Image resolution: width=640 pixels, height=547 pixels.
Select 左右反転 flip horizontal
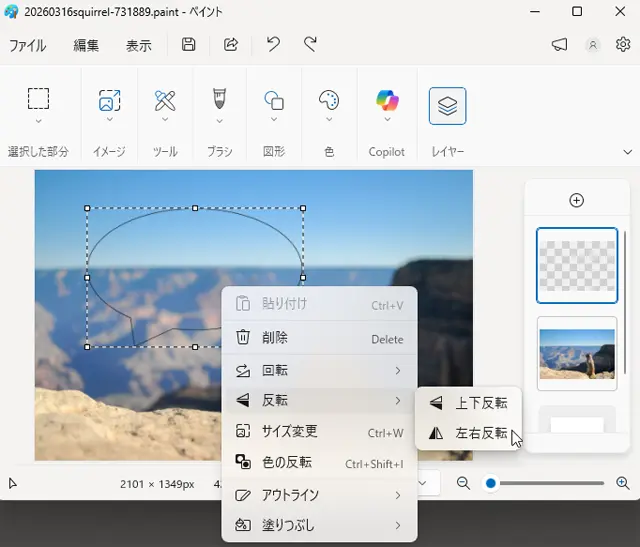pos(468,433)
